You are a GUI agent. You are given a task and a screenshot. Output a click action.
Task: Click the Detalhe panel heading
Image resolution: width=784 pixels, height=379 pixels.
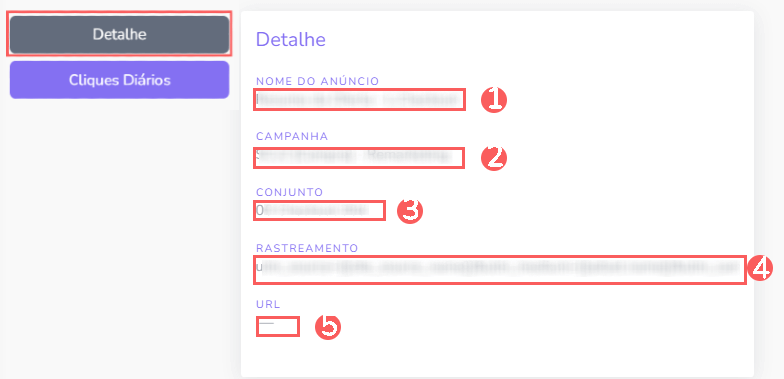pos(290,40)
